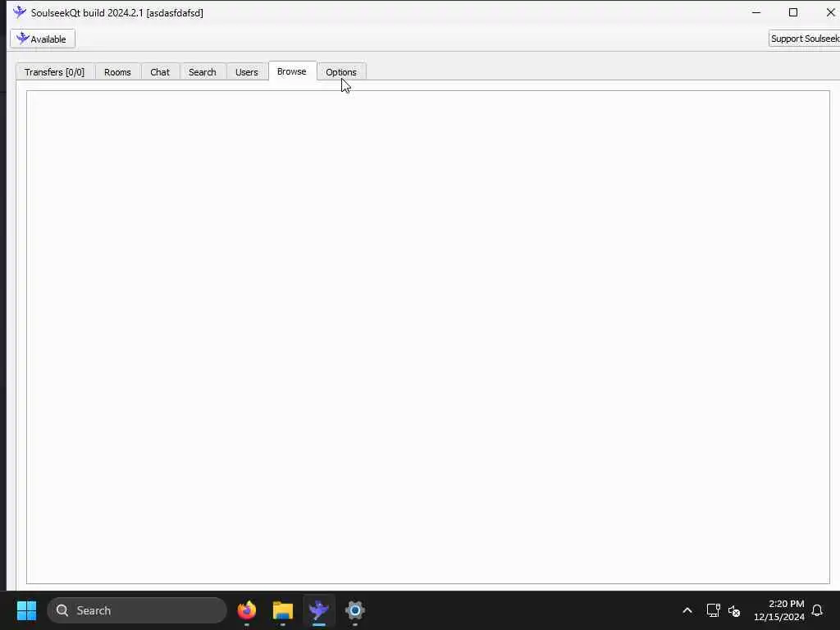The image size is (840, 630).
Task: Close the SoulseekQt window
Action: [x=830, y=12]
